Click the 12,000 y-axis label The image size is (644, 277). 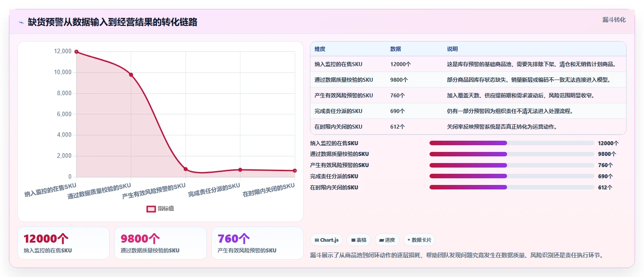[63, 51]
